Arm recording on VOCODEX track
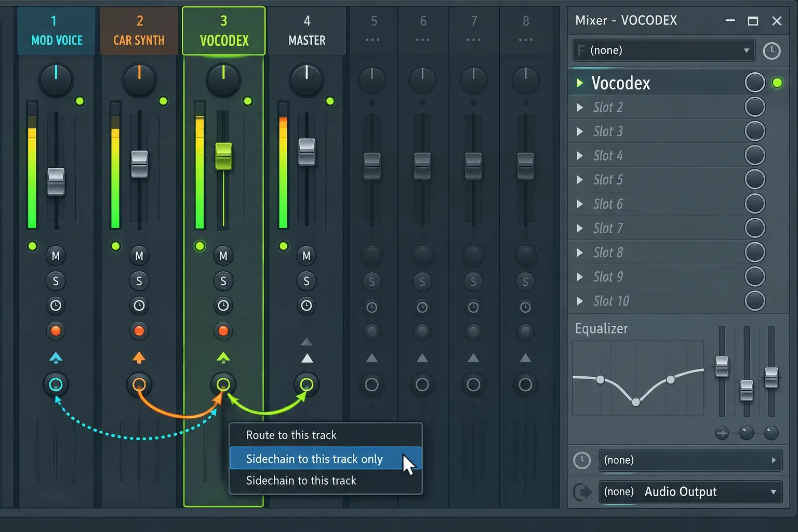The width and height of the screenshot is (798, 532). [x=223, y=330]
